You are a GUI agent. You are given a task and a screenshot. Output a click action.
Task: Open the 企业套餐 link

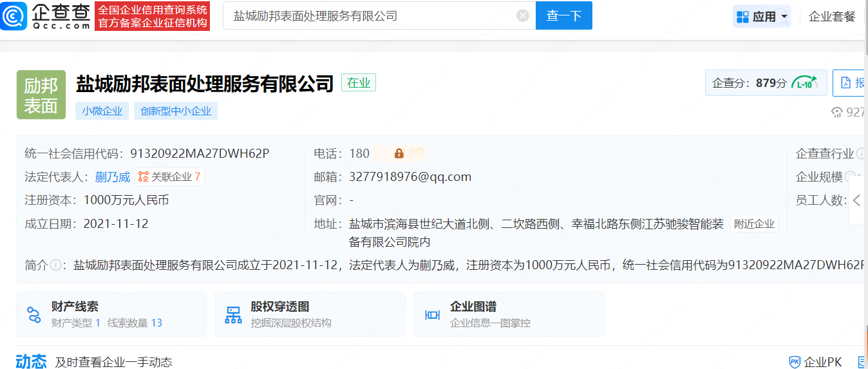832,16
